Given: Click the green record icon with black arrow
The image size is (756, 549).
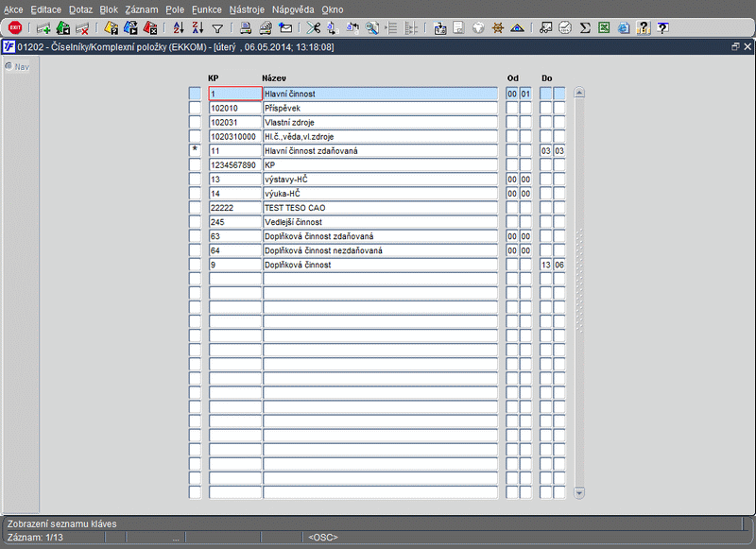Looking at the screenshot, I should click(63, 28).
